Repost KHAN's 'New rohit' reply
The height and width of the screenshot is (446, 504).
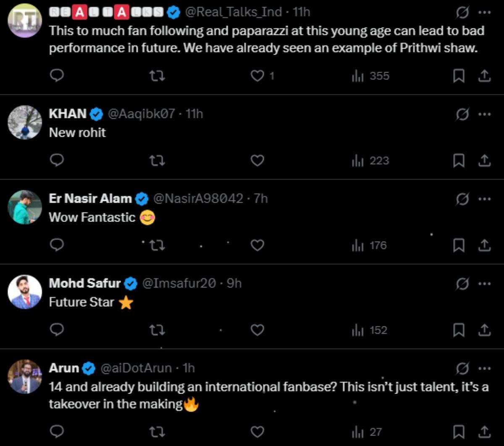pyautogui.click(x=157, y=161)
